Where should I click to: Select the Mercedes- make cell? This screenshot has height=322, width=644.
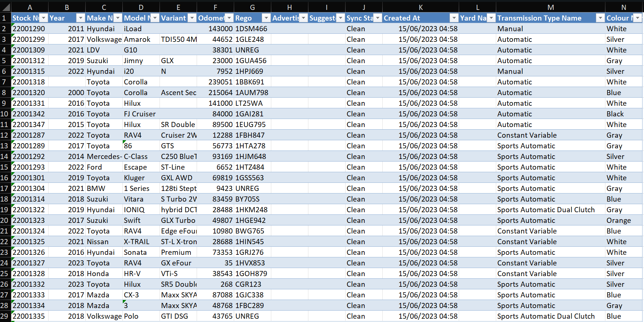[104, 156]
